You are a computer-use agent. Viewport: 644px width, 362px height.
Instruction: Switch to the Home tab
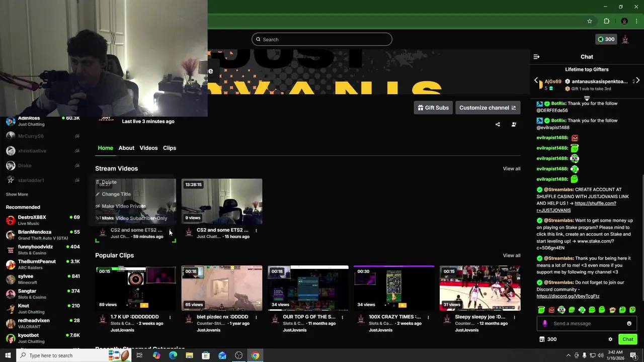coord(105,148)
